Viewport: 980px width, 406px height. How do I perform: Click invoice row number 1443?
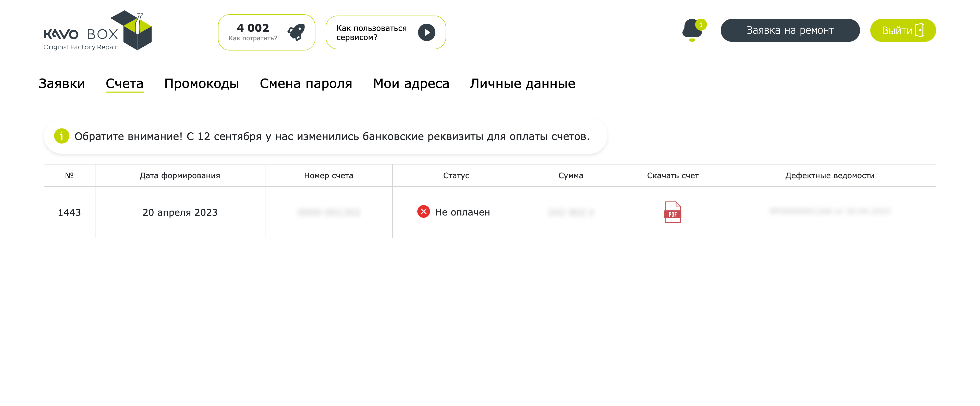tap(69, 212)
